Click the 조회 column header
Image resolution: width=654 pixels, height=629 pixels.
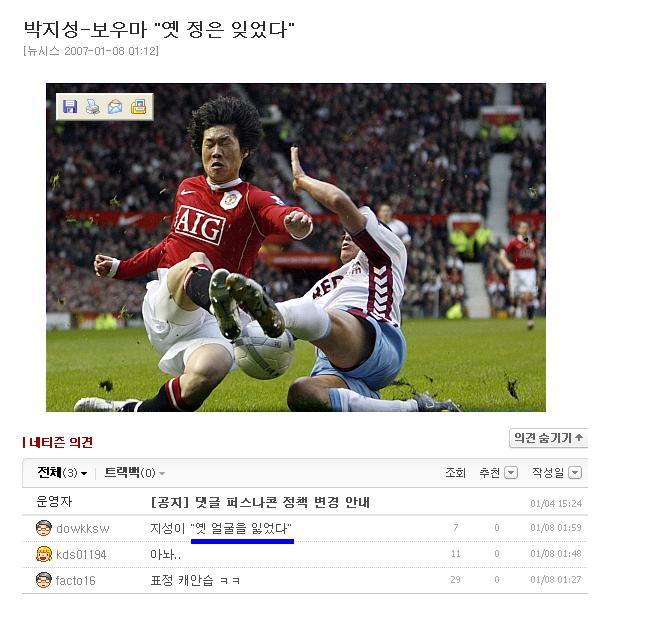455,473
